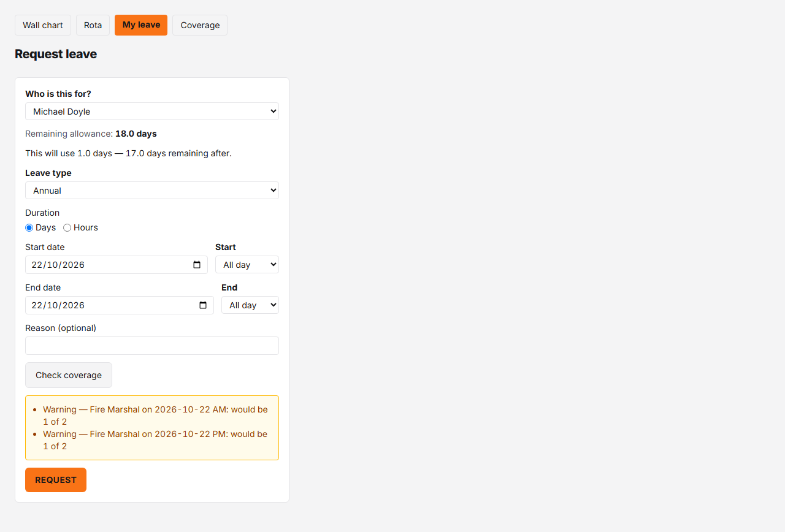Open the End date calendar picker icon

point(203,305)
